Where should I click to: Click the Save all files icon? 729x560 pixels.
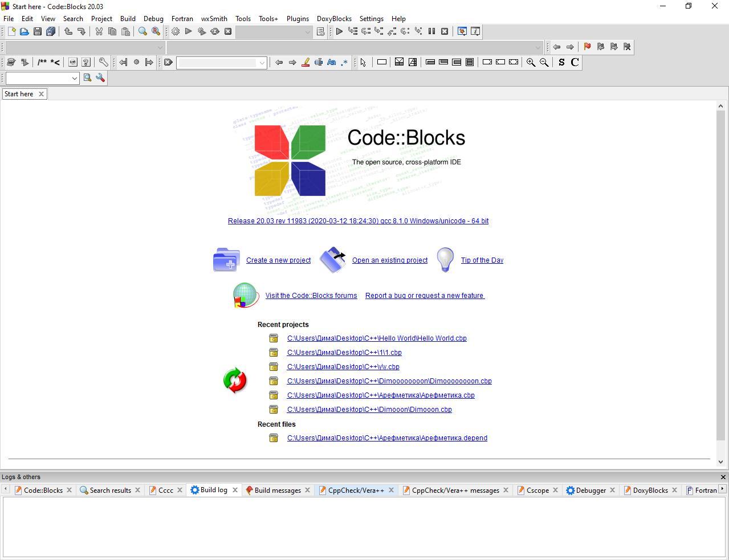pyautogui.click(x=51, y=32)
